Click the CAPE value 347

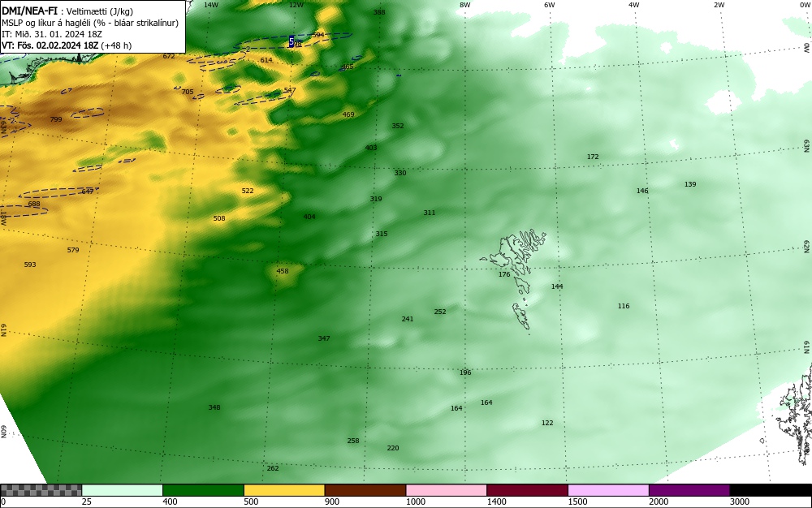click(x=324, y=339)
